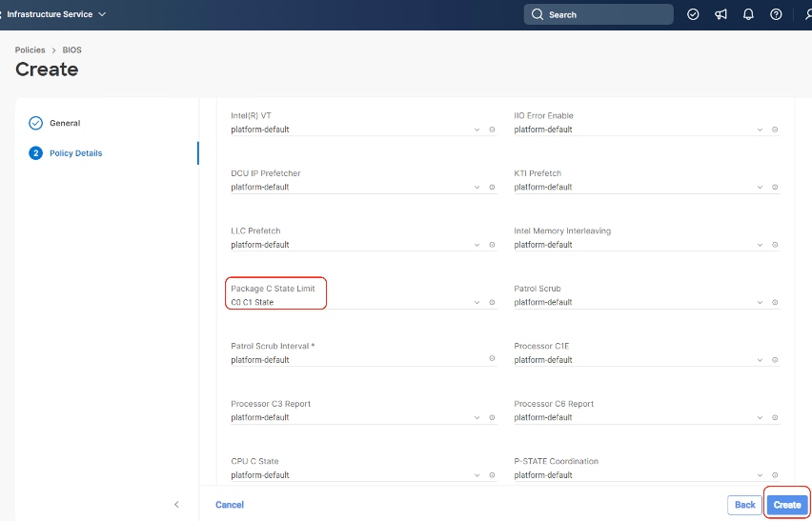Screen dimensions: 812x521
Task: Click the BIOS breadcrumb link
Action: click(72, 50)
